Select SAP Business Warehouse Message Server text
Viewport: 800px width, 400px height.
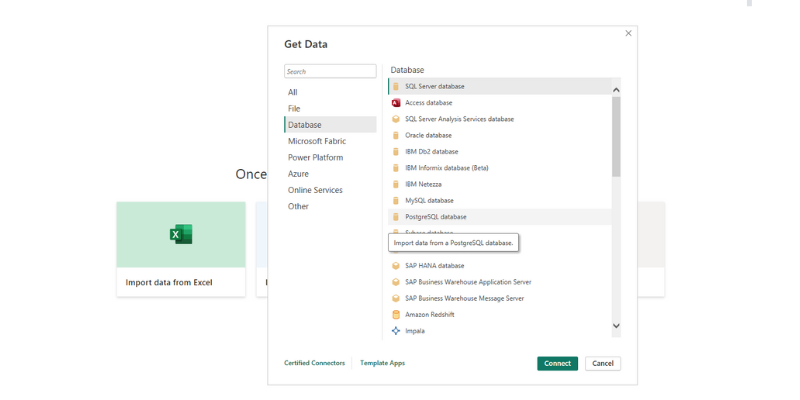pos(465,298)
